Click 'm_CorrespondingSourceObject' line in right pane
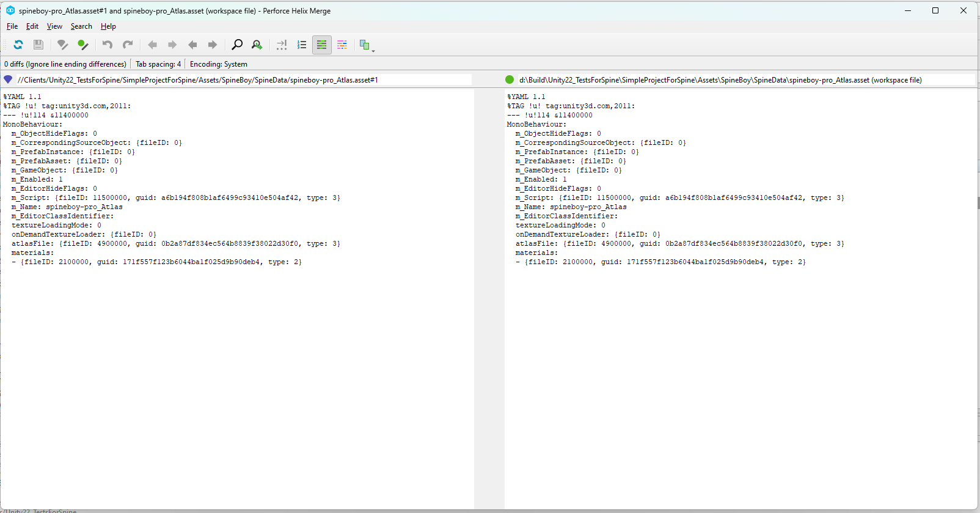 pos(601,142)
